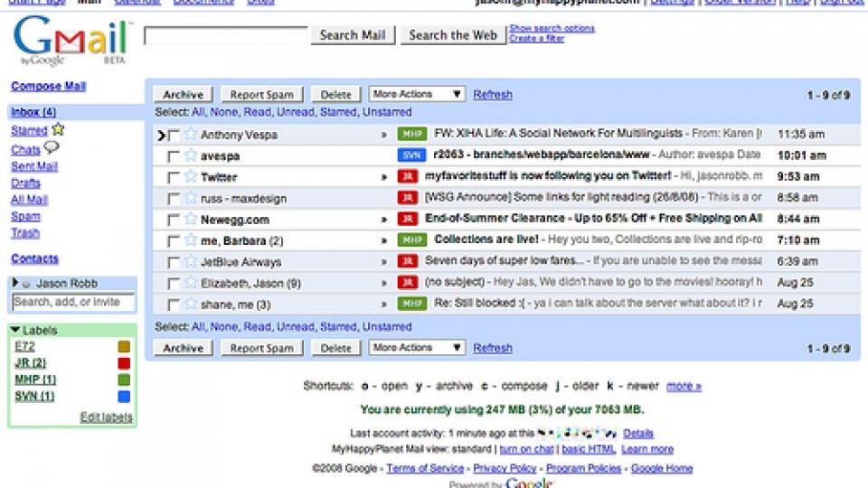868x488 pixels.
Task: Expand the Jason Robb chat status arrow
Action: pyautogui.click(x=16, y=283)
